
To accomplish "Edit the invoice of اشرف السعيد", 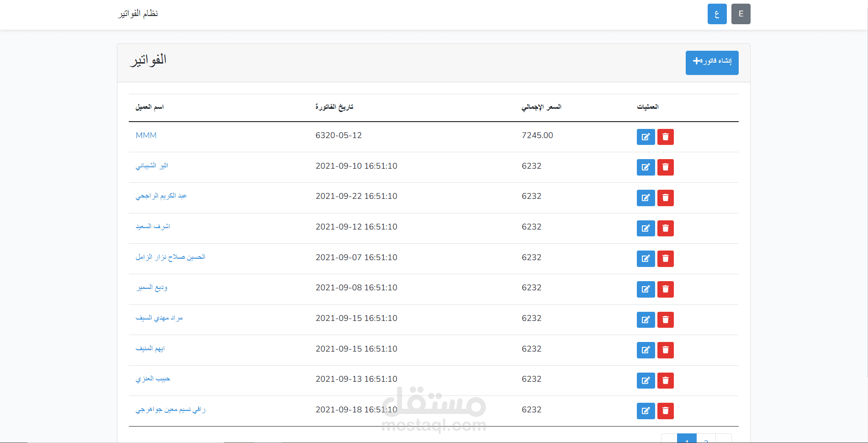I will (646, 228).
